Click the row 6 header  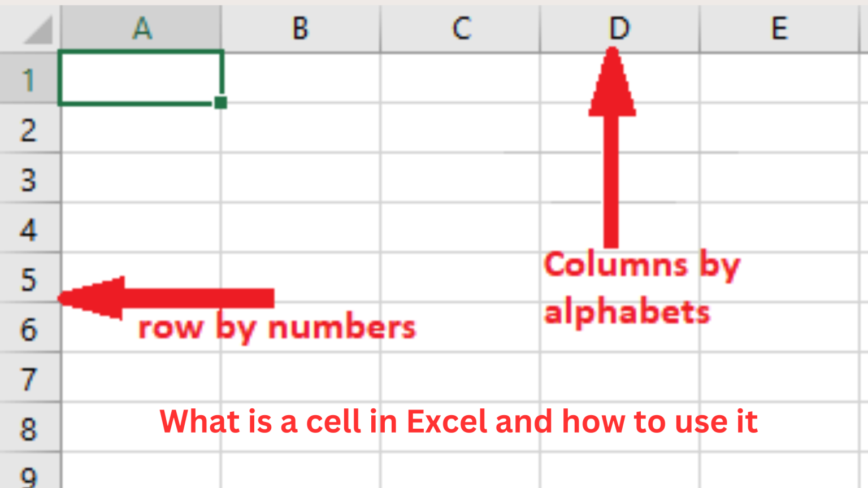pos(28,328)
